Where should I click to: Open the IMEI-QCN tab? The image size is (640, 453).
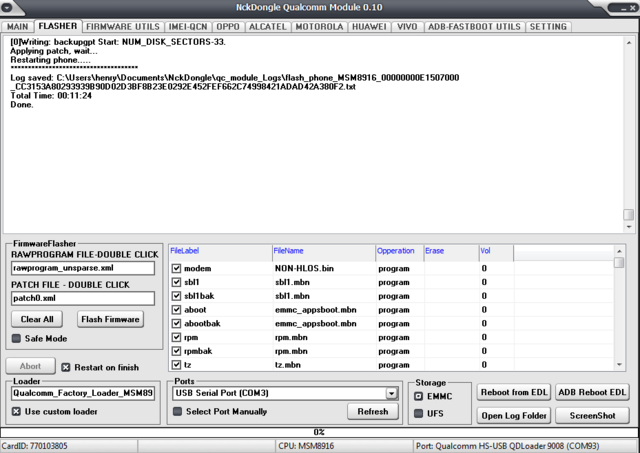[188, 27]
